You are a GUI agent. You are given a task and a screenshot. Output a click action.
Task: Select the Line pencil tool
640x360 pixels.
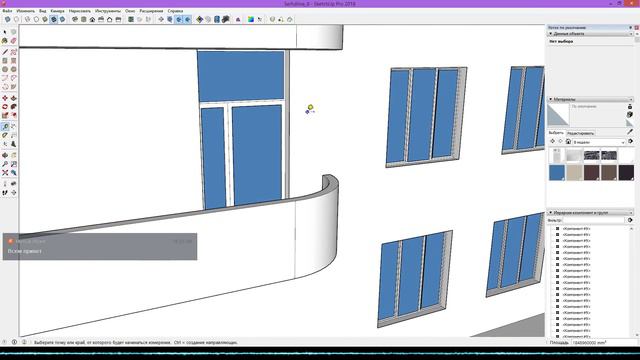click(5, 52)
